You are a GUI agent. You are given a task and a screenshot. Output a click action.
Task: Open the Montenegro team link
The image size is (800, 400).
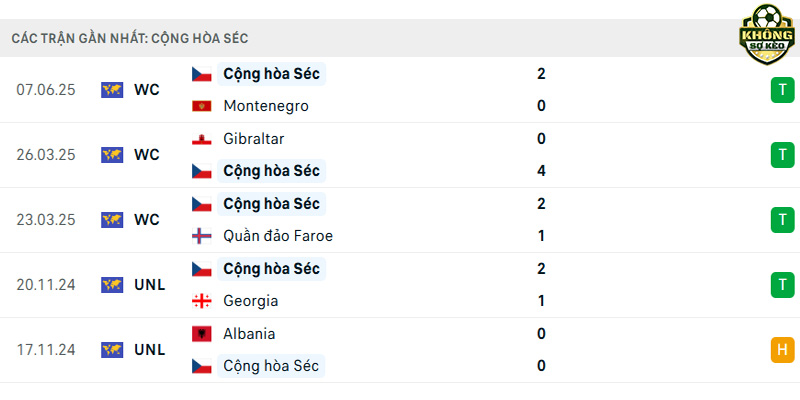(x=266, y=106)
